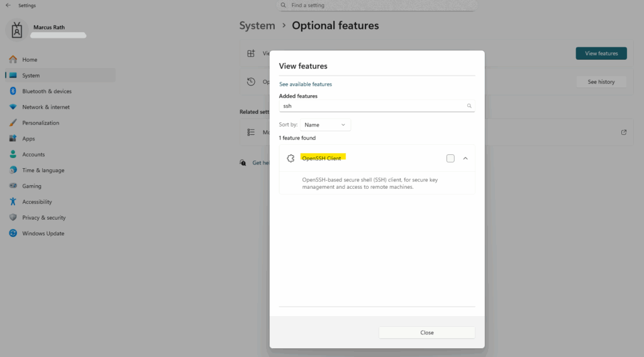Image resolution: width=644 pixels, height=357 pixels.
Task: Open the Sort by Name dropdown
Action: click(x=325, y=125)
